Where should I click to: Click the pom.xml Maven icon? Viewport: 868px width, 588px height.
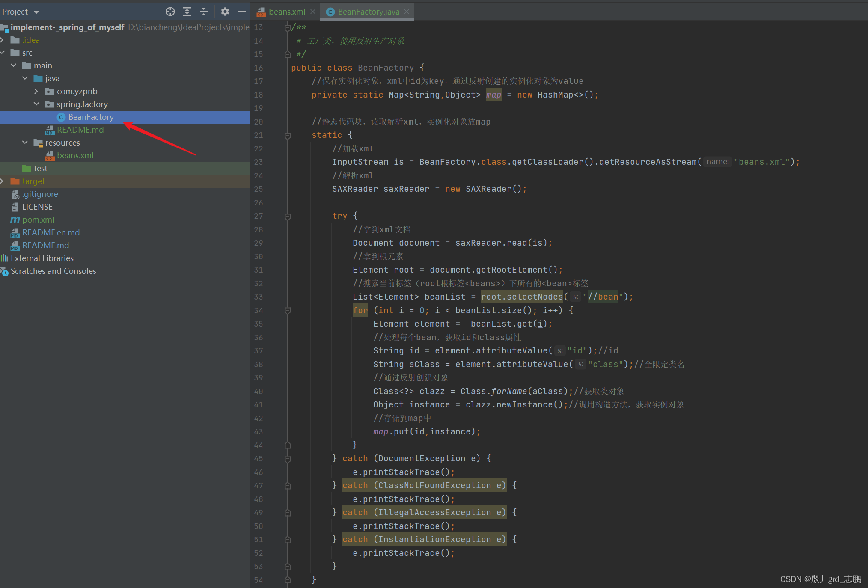click(15, 220)
